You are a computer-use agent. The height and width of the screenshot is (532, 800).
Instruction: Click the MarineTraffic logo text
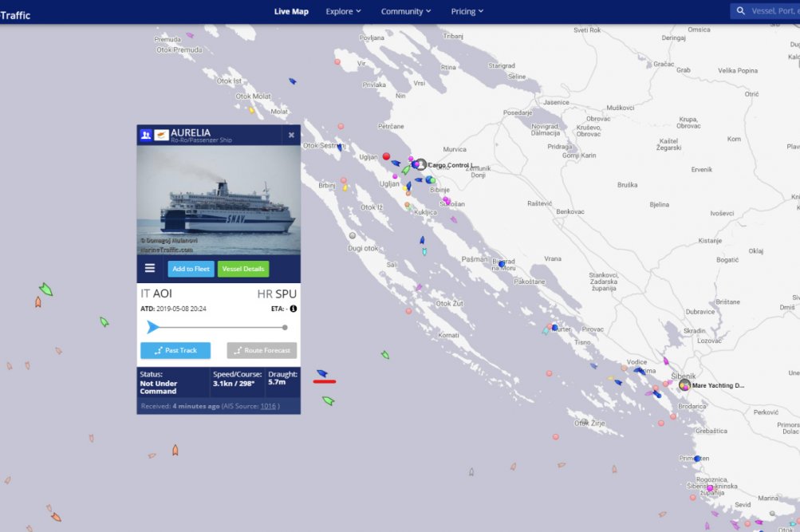pos(15,15)
